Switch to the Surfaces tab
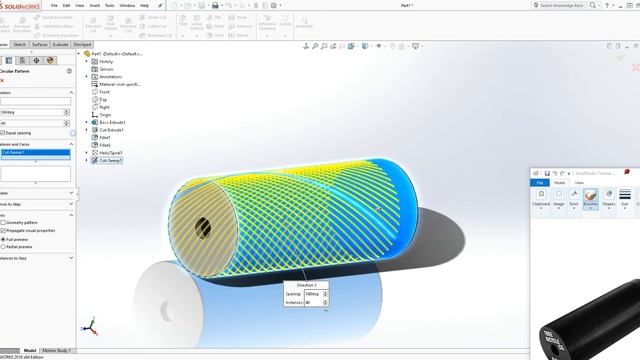Viewport: 640px width, 360px height. click(40, 44)
